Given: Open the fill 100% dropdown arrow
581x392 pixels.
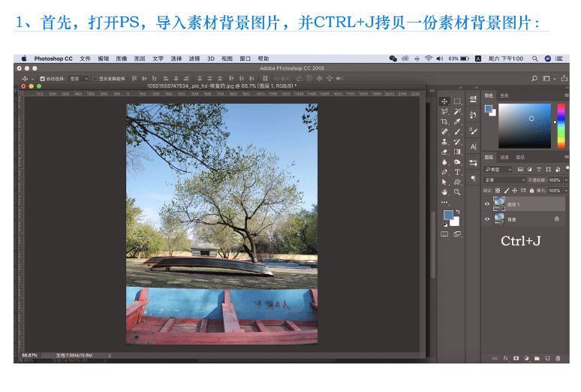Looking at the screenshot, I should click(566, 190).
